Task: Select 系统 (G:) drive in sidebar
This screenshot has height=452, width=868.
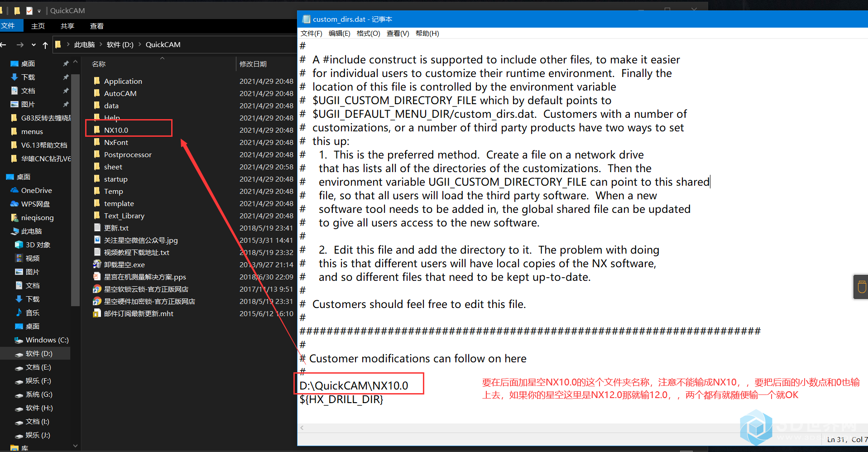Action: (38, 394)
